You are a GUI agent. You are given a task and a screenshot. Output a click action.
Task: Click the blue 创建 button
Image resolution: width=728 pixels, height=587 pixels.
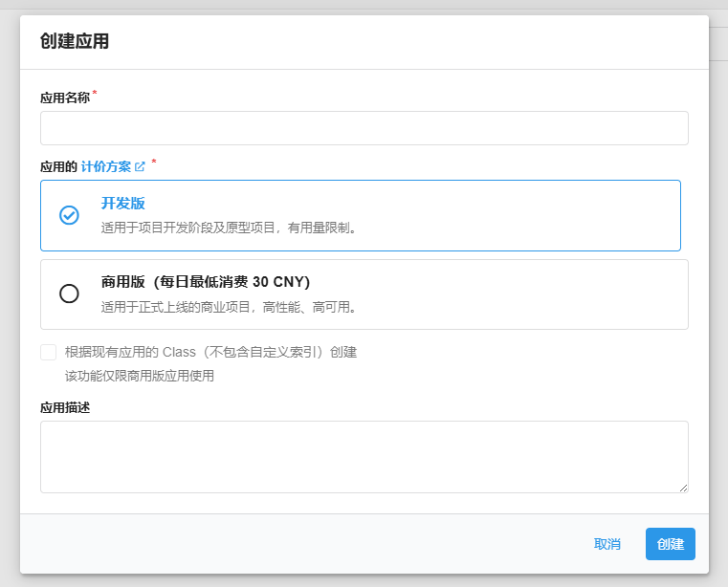670,544
